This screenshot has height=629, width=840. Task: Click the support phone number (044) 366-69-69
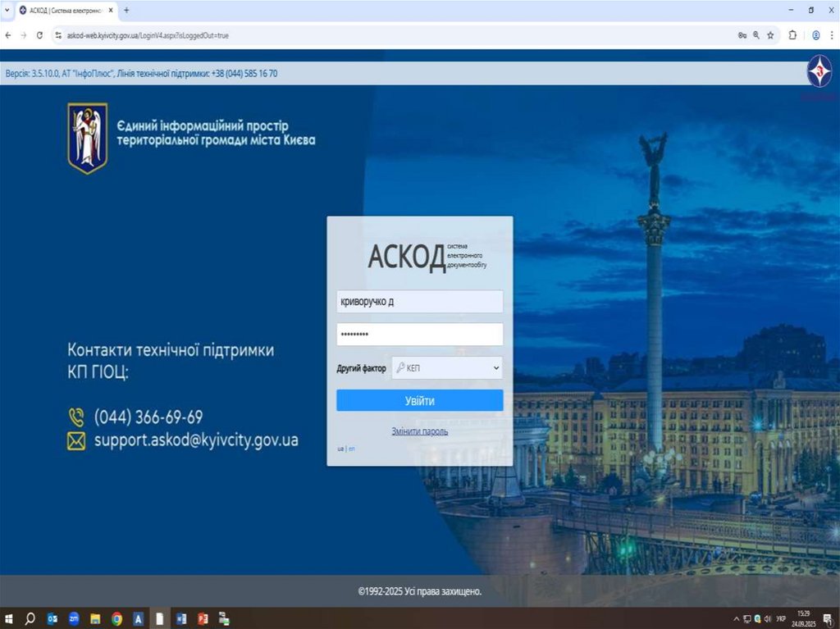click(148, 417)
